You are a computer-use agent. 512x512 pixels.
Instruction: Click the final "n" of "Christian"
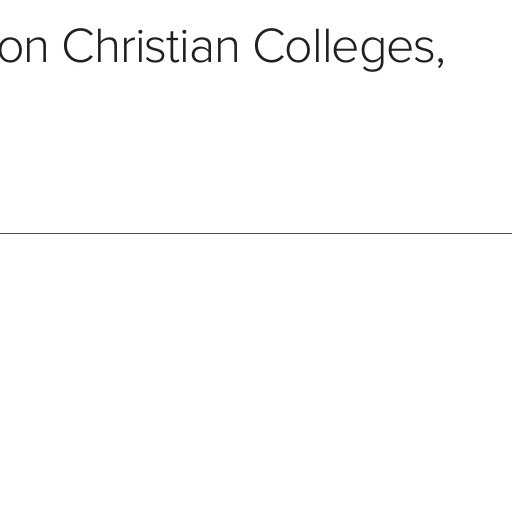point(228,50)
